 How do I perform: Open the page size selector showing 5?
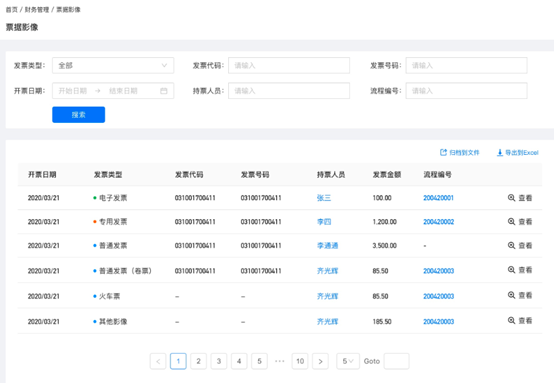click(x=348, y=361)
